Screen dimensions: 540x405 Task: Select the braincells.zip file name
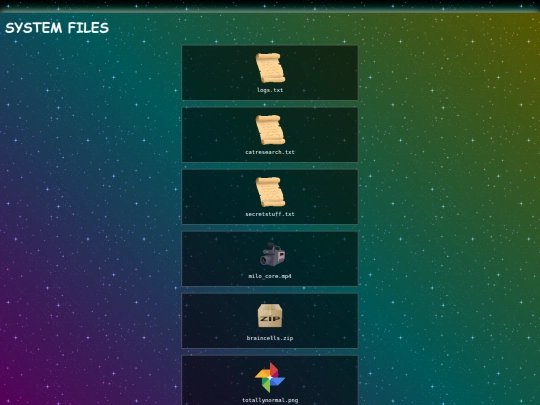270,338
